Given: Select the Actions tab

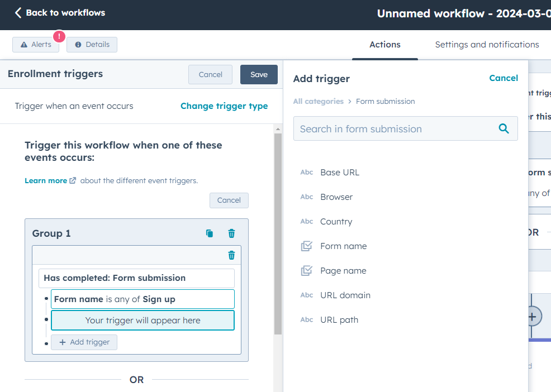Looking at the screenshot, I should tap(384, 45).
